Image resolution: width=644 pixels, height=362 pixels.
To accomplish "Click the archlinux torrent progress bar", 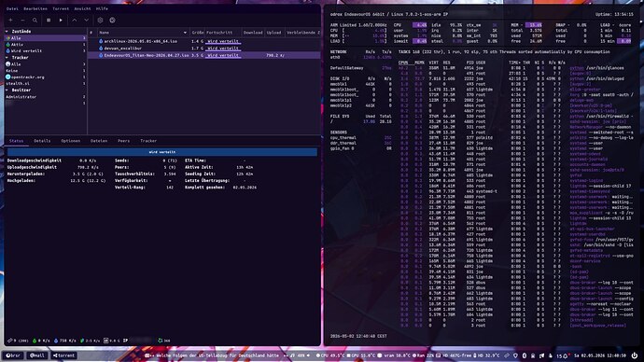I will [223, 41].
